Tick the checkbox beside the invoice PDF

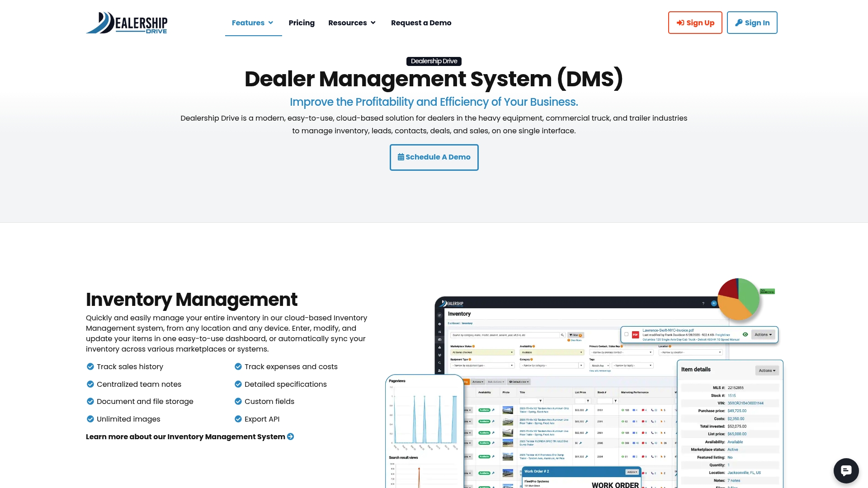pos(626,334)
